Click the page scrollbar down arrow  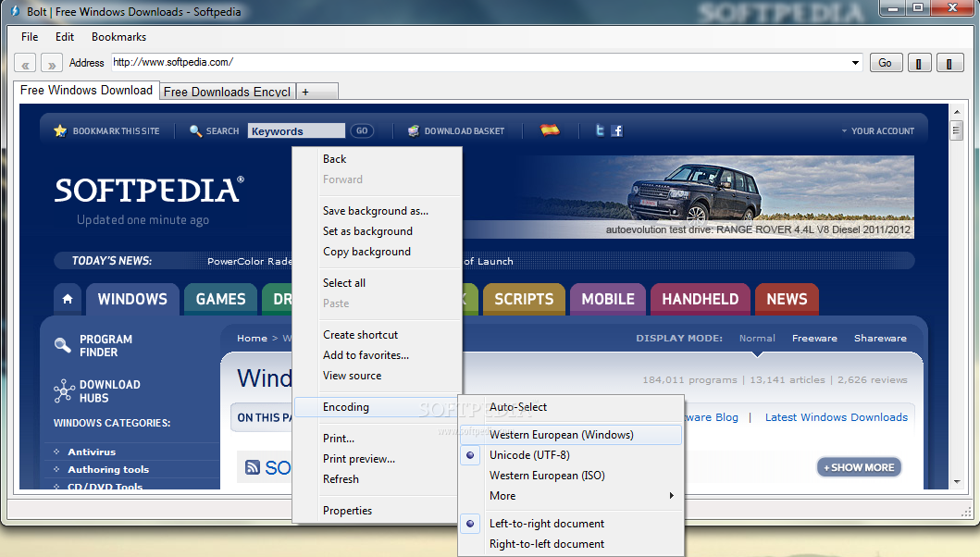(957, 482)
